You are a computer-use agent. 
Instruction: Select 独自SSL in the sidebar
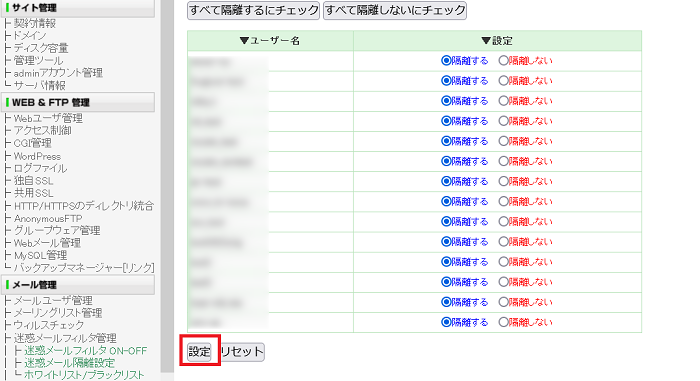pyautogui.click(x=33, y=181)
